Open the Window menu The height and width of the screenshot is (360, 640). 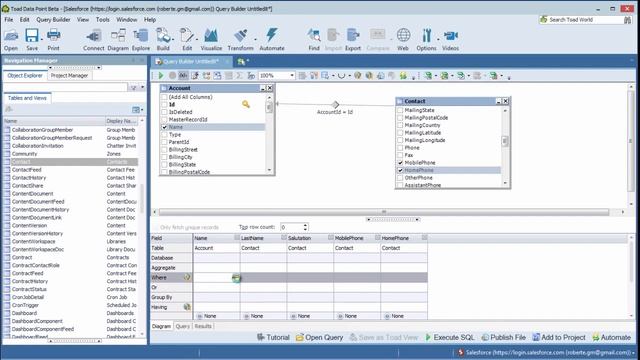point(127,20)
